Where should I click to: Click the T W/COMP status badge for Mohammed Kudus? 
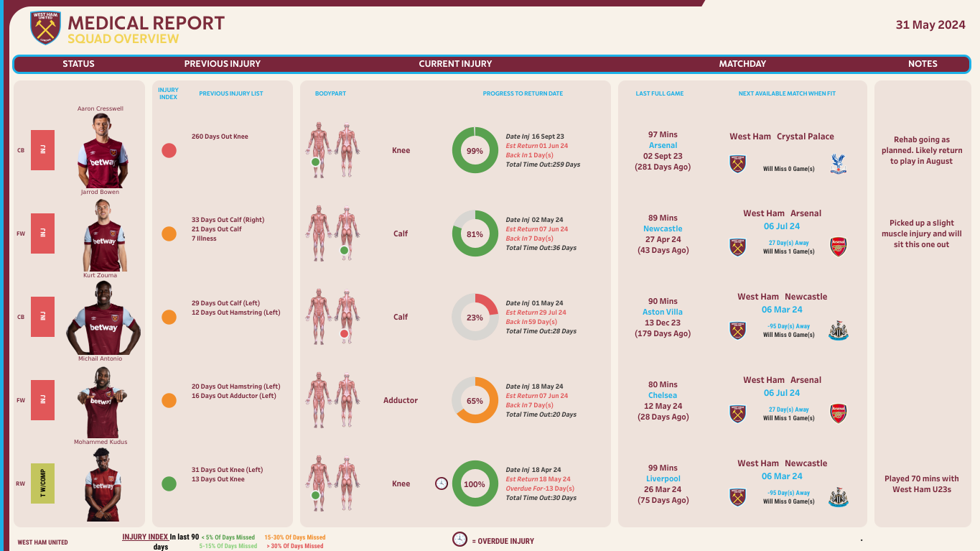(x=42, y=483)
